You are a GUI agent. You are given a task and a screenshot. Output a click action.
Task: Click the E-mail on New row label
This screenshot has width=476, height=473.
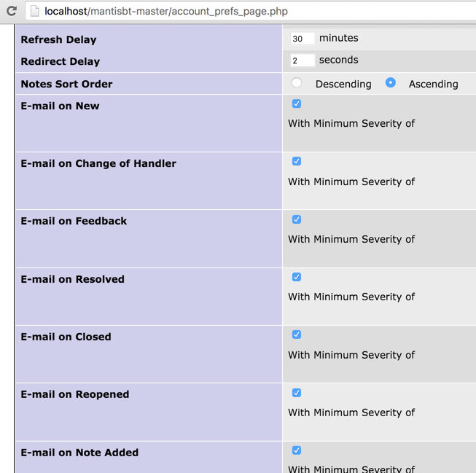[x=60, y=106]
